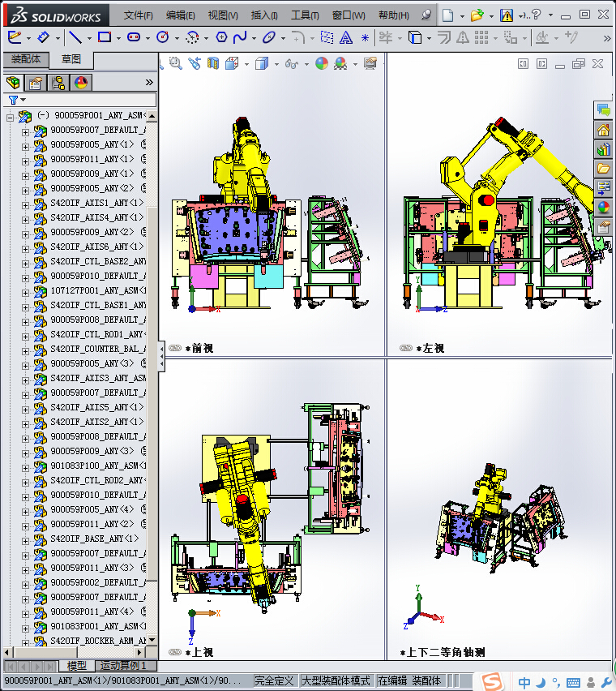Switch to the 运动算例 1 tab
Image resolution: width=616 pixels, height=691 pixels.
point(122,665)
